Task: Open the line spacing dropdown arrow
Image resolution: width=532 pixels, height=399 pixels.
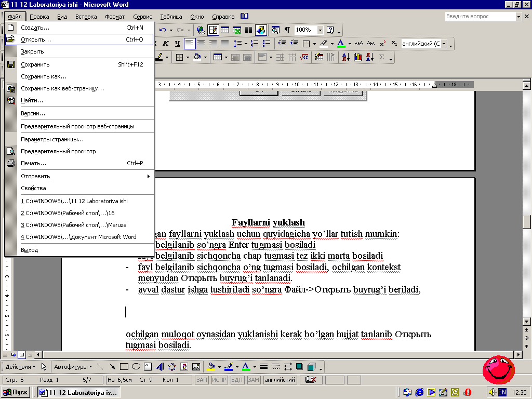Action: pos(245,44)
